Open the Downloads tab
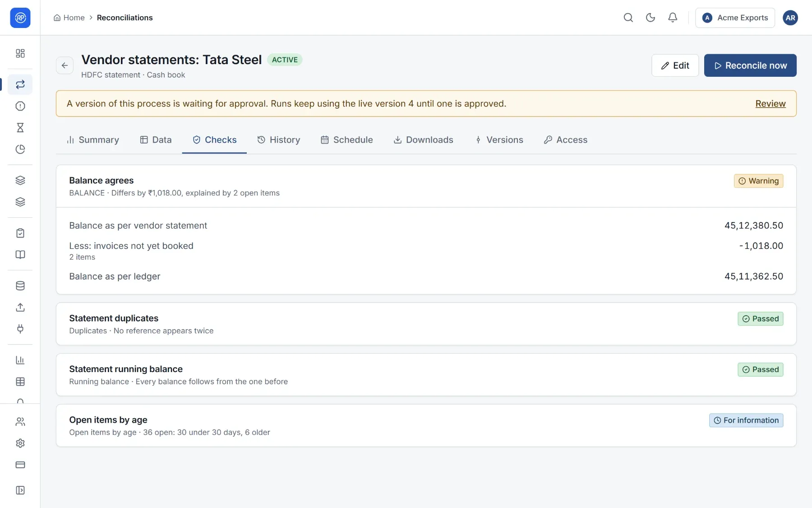Viewport: 812px width, 508px height. [x=423, y=140]
